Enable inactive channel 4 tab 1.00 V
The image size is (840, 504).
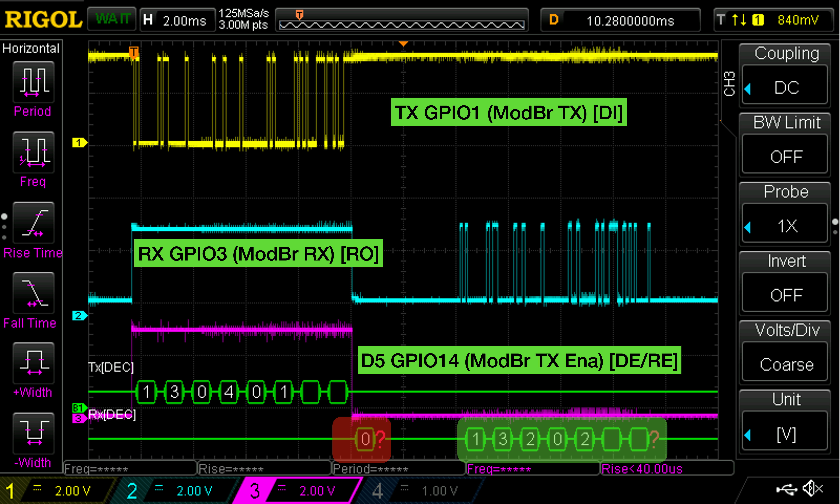pyautogui.click(x=421, y=490)
